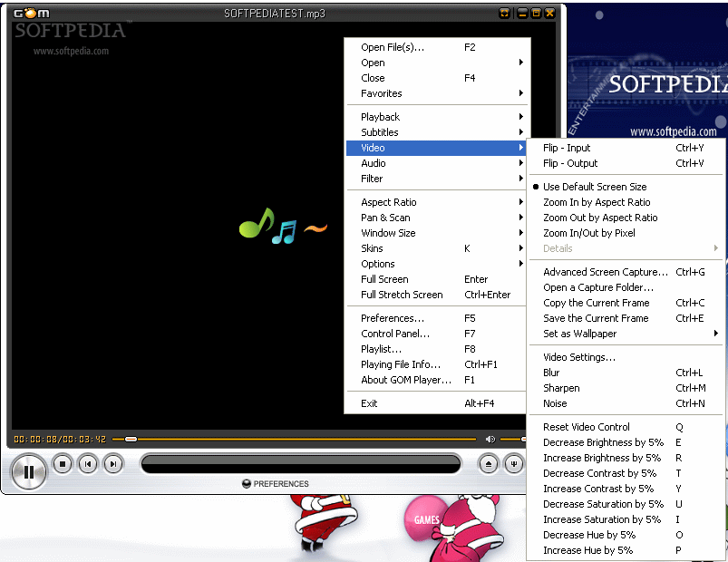
Task: Maximize the GOM player window
Action: pos(536,13)
